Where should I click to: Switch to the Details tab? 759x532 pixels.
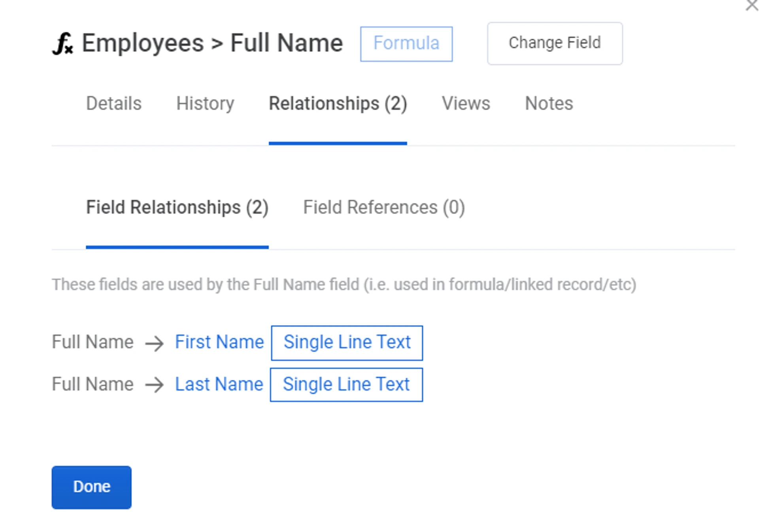click(x=113, y=103)
